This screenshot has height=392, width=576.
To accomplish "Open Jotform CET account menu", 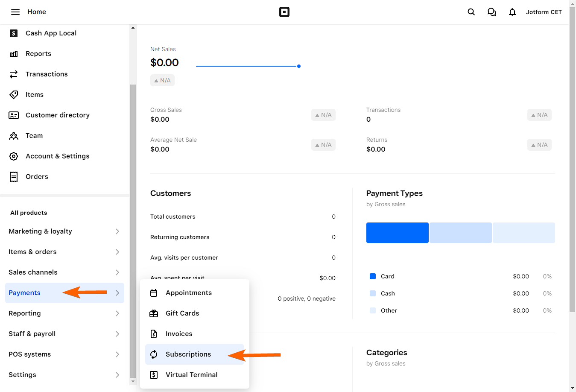I will click(544, 12).
